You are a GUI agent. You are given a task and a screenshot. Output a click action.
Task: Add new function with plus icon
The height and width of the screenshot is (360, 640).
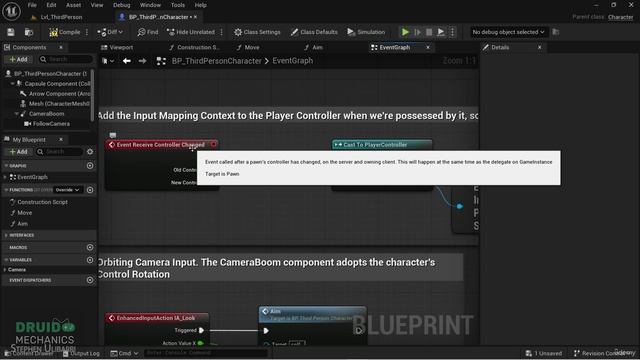tap(90, 190)
